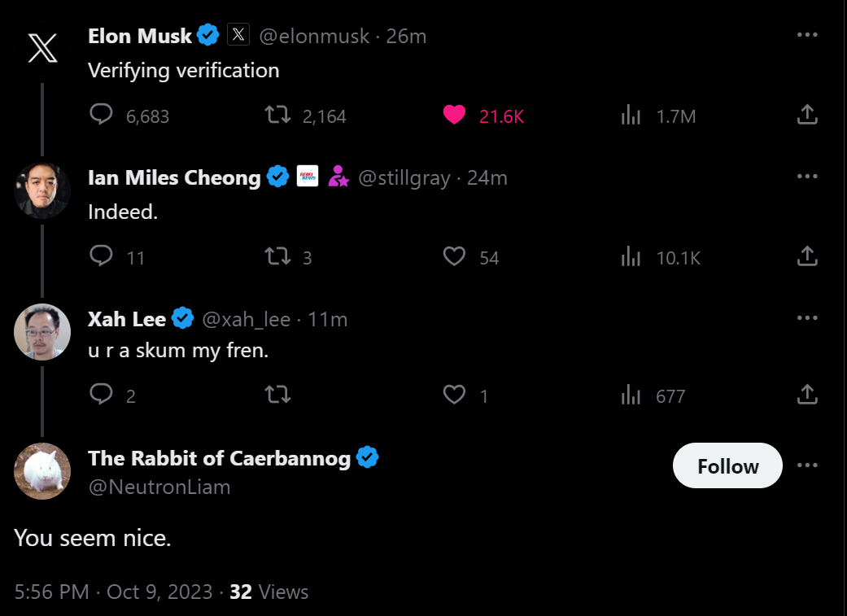The height and width of the screenshot is (616, 847).
Task: Open @stillgray profile handle link
Action: 404,177
